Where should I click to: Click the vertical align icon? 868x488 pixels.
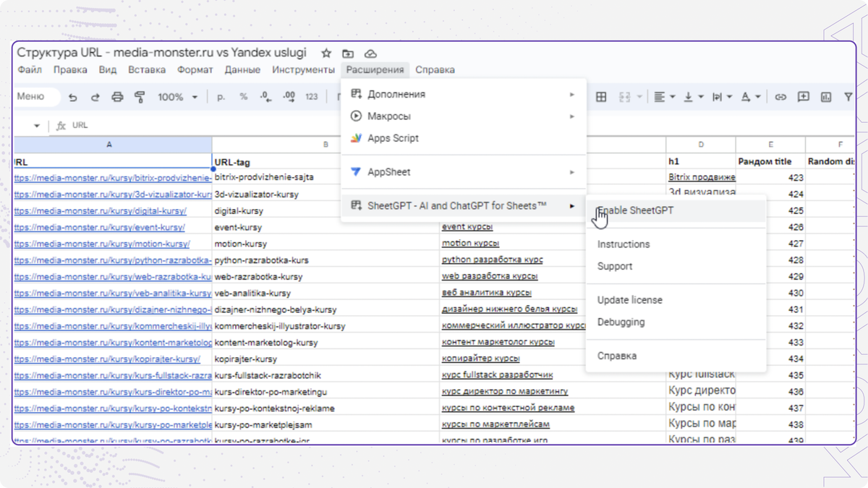[688, 97]
